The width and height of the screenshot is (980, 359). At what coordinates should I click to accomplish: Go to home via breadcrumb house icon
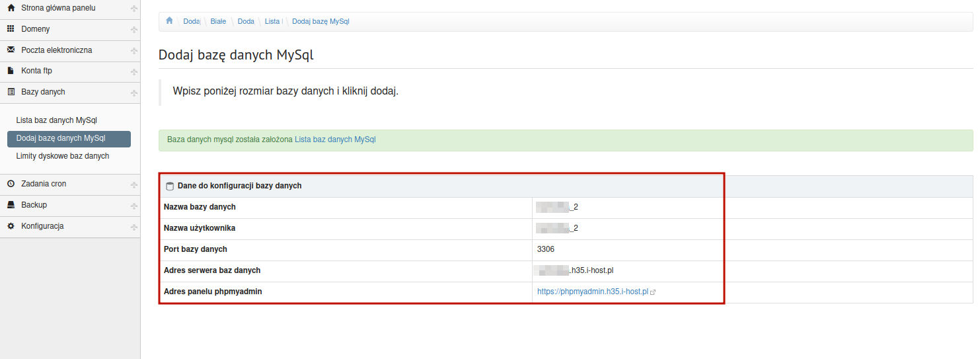pyautogui.click(x=169, y=21)
